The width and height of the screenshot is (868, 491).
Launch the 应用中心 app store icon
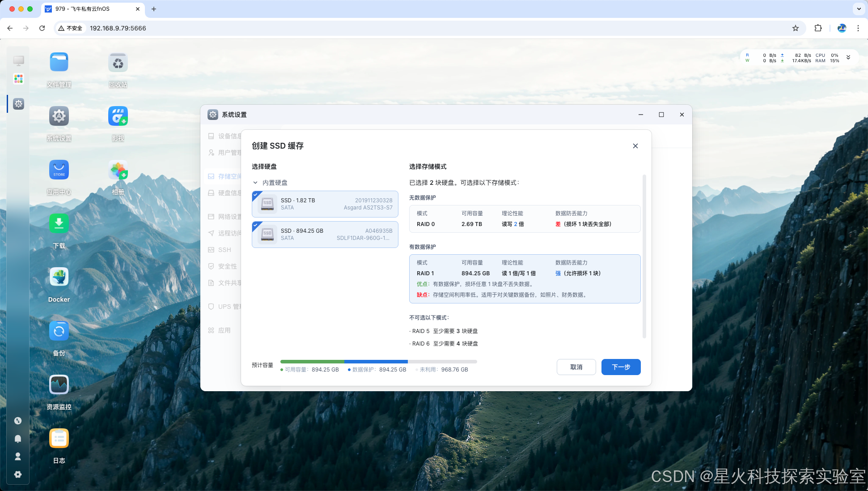tap(59, 170)
